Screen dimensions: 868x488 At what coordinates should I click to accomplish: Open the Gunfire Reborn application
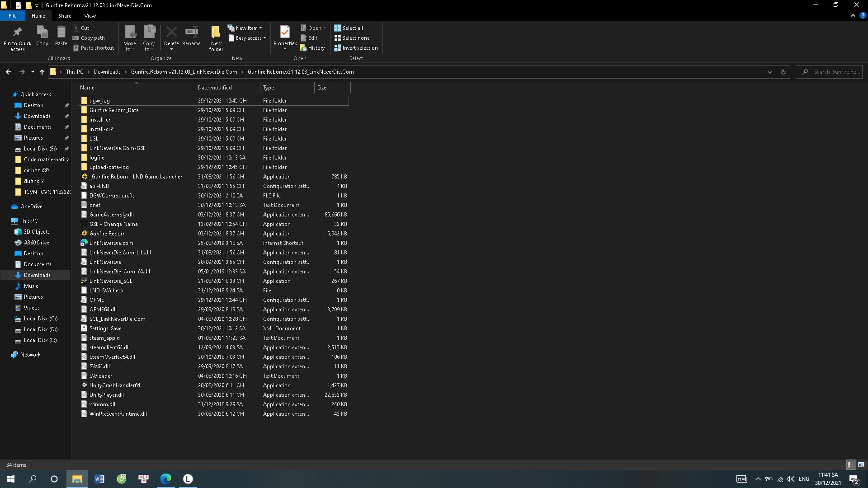point(107,233)
